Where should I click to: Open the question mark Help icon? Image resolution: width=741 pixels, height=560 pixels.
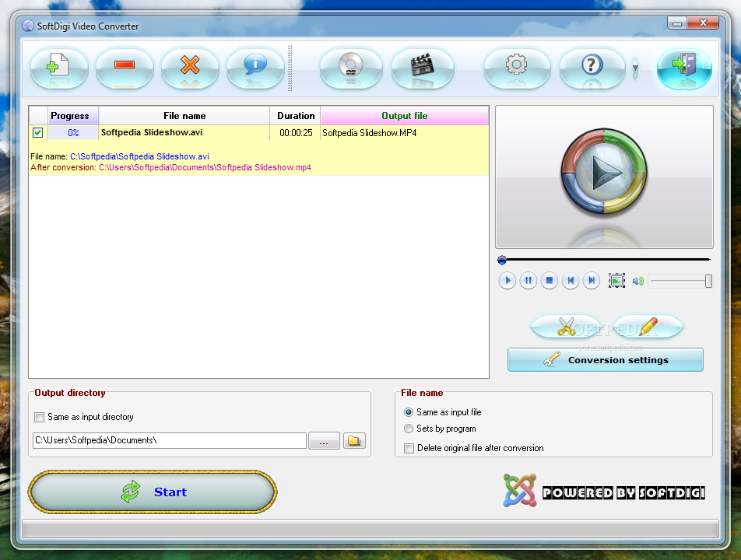coord(592,68)
